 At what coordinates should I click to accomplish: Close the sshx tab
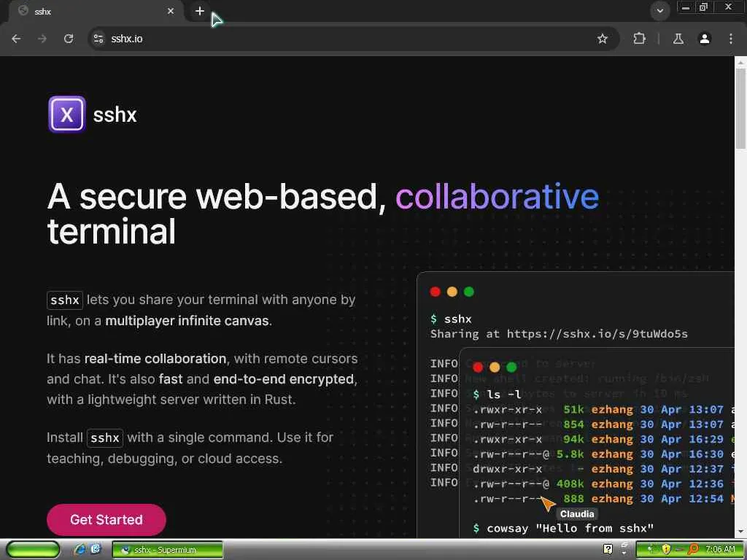tap(171, 11)
